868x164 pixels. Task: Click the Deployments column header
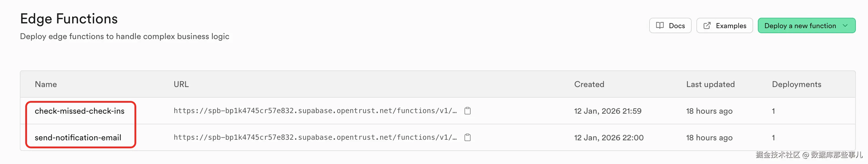coord(796,84)
